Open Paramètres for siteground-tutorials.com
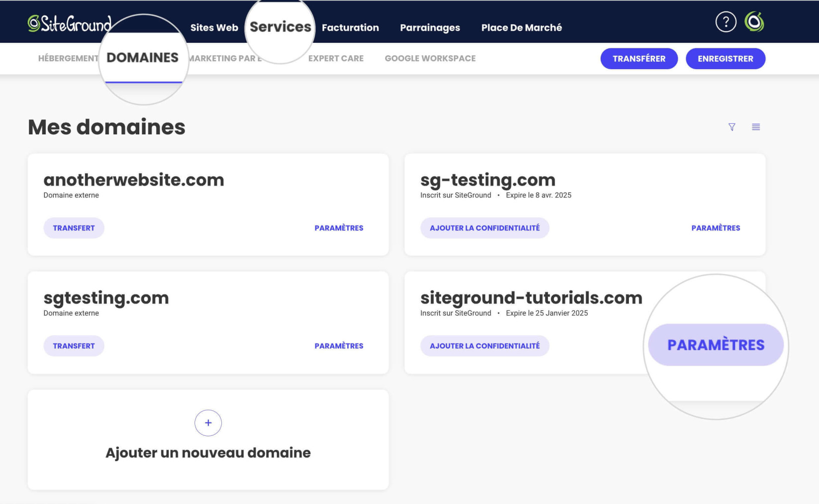 pos(716,345)
